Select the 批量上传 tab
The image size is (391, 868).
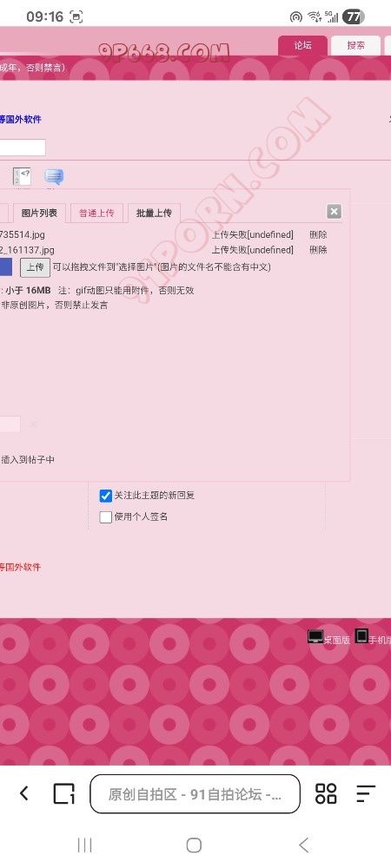[154, 213]
